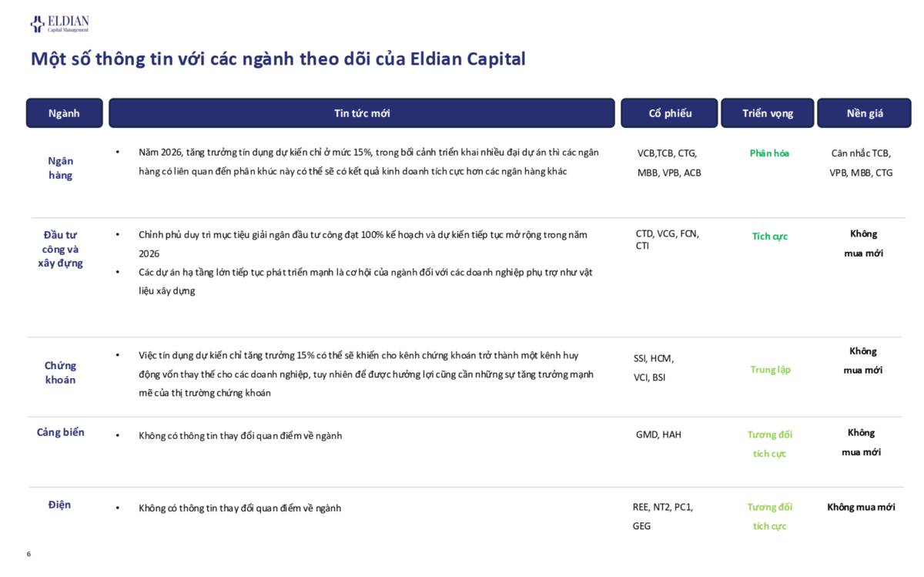Select the Trung lập outlook text
The image size is (924, 577).
point(771,370)
